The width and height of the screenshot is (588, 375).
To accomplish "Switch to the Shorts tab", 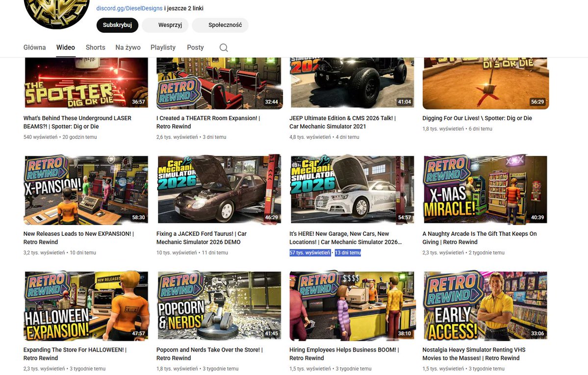I will [x=95, y=47].
